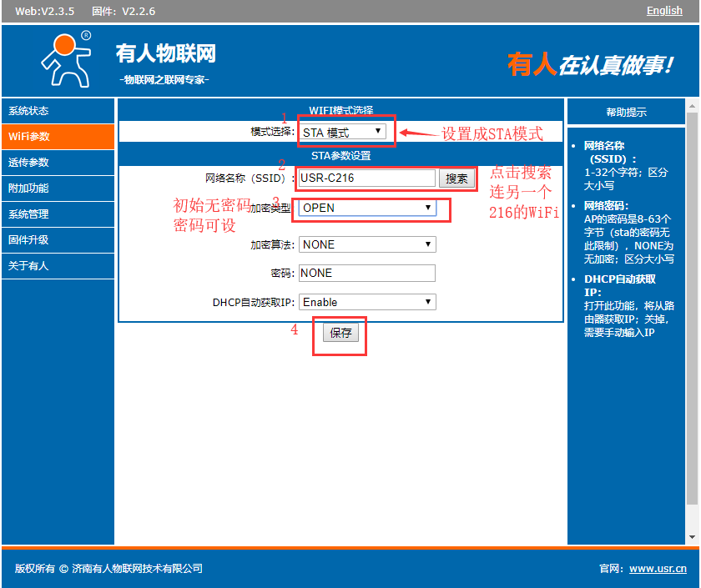Go to 附加功能 in the sidebar
Screen dimensions: 701x588
(x=58, y=188)
